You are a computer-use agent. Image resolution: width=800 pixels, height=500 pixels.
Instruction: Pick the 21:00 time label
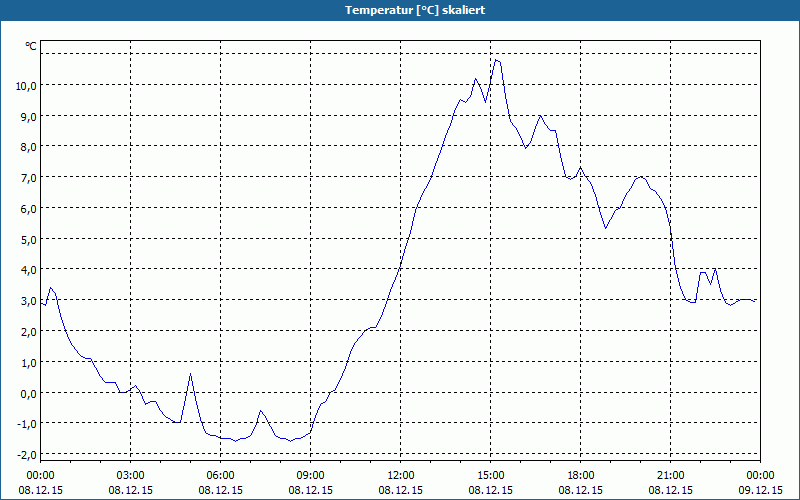pyautogui.click(x=670, y=476)
